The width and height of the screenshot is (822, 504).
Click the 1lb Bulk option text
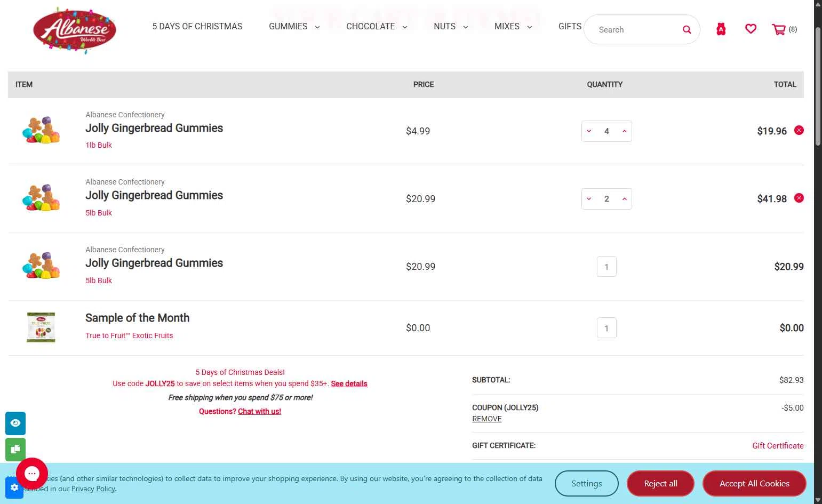click(x=99, y=145)
